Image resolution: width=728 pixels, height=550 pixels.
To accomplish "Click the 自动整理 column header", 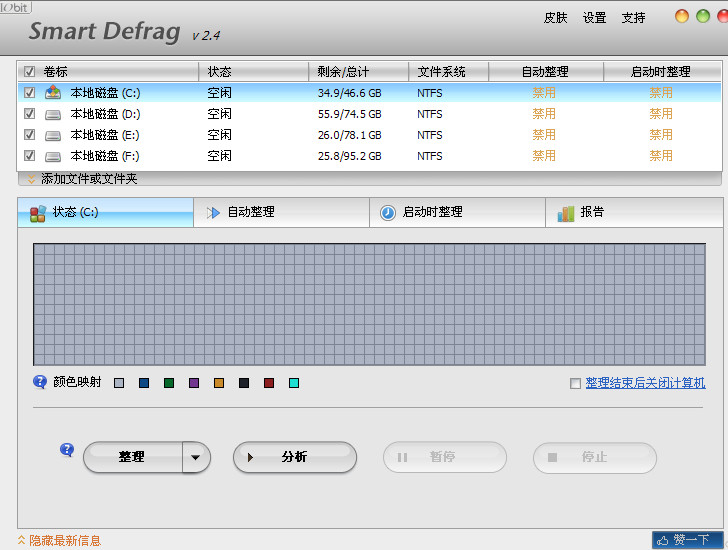I will (546, 71).
